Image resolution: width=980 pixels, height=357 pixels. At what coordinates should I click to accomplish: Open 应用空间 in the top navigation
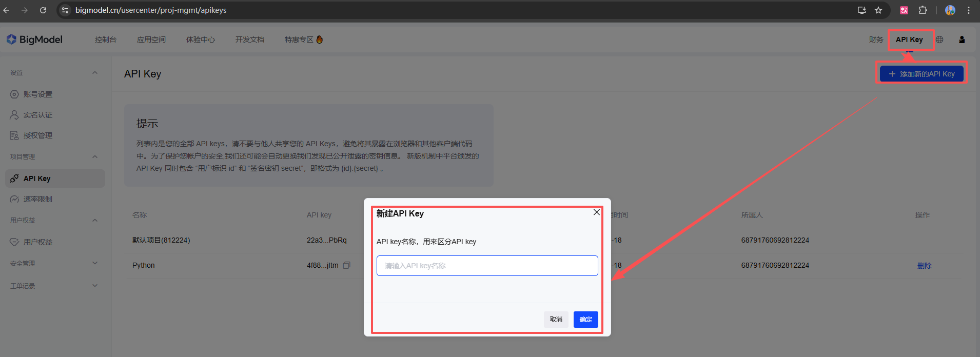tap(151, 39)
